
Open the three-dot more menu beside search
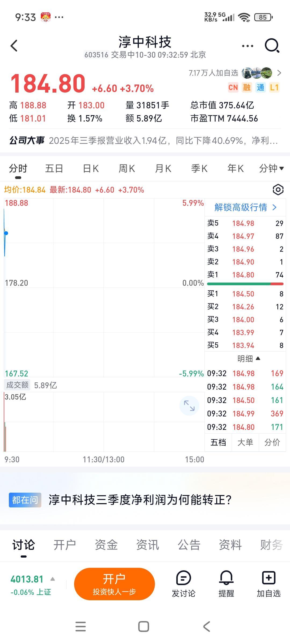click(247, 46)
